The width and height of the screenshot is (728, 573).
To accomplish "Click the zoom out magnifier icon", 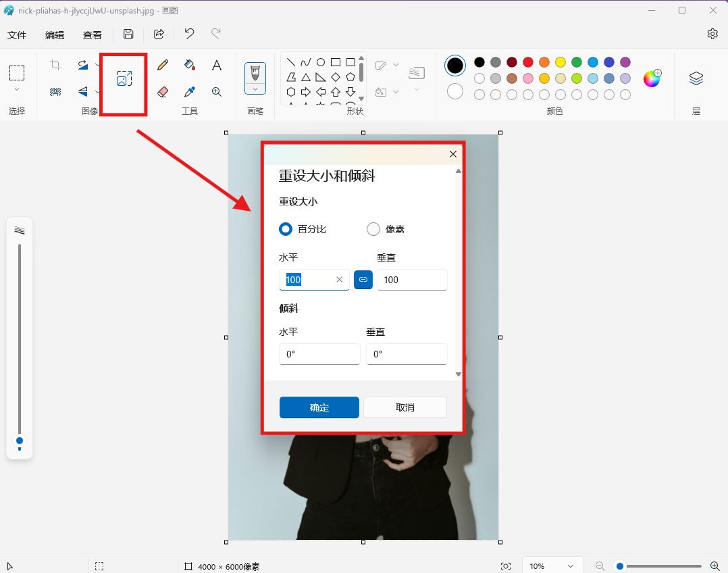I will (600, 566).
